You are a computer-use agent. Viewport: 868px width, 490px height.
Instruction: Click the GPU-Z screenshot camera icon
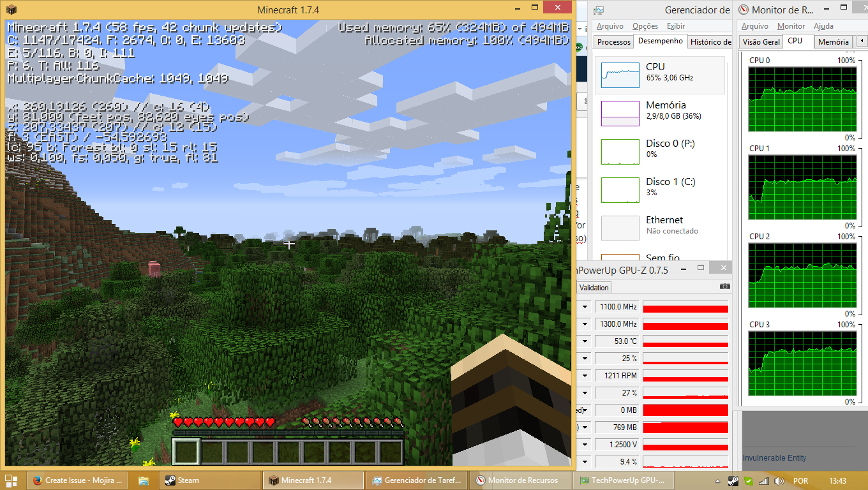coord(724,287)
